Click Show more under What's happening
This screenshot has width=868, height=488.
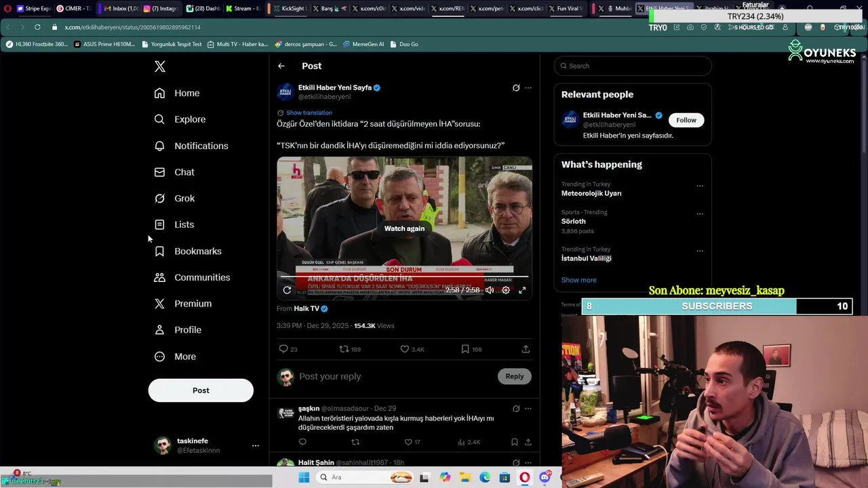pyautogui.click(x=579, y=280)
